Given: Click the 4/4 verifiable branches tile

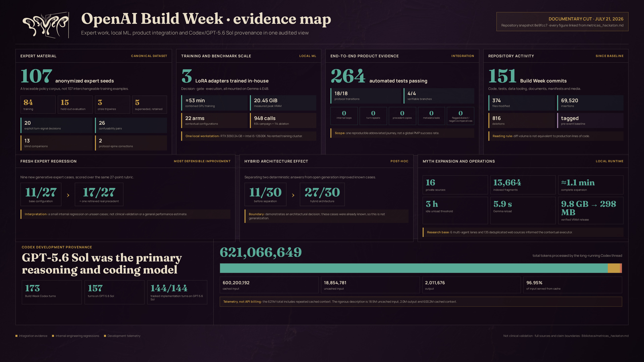Looking at the screenshot, I should (x=439, y=96).
